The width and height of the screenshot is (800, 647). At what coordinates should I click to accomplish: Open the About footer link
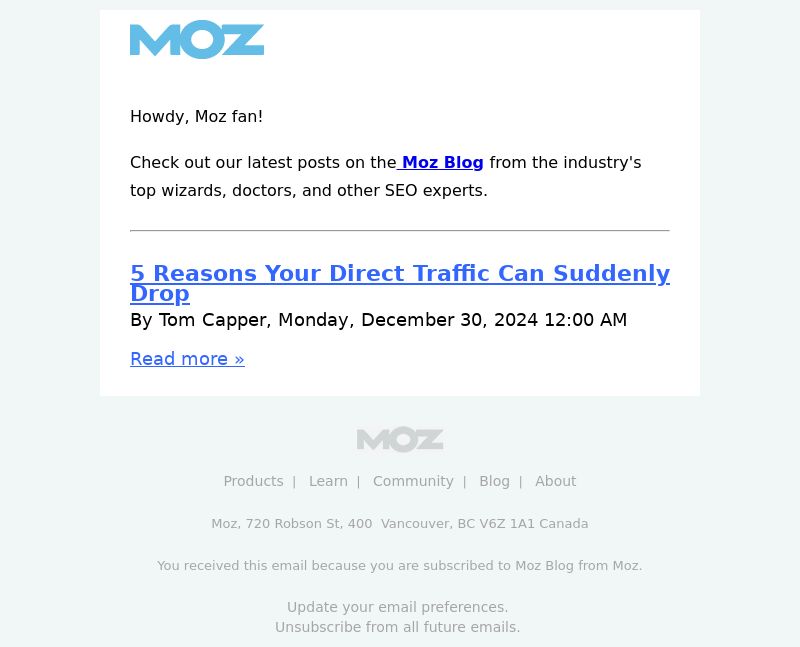(556, 481)
